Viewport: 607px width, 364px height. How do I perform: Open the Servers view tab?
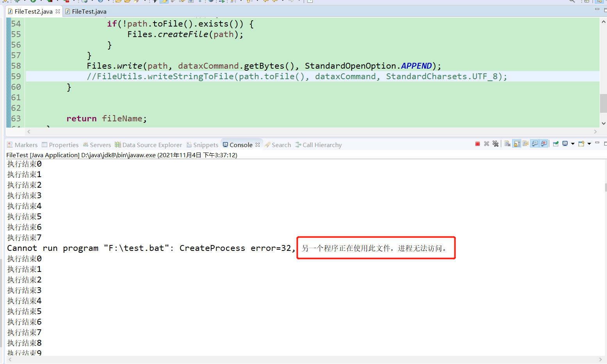click(97, 145)
